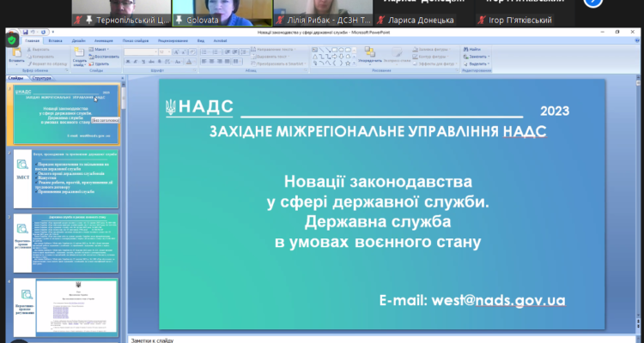The width and height of the screenshot is (644, 343).
Task: Click the decrease font size icon
Action: pyautogui.click(x=184, y=52)
